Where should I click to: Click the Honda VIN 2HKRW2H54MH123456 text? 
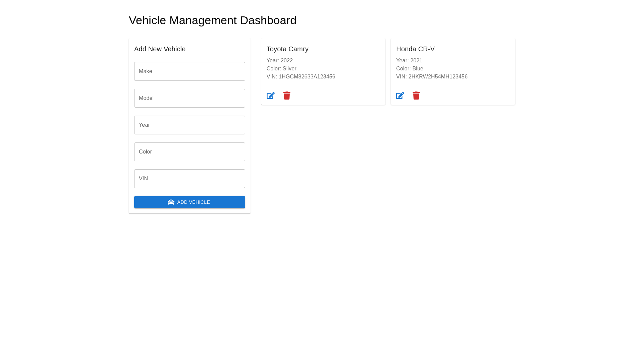tap(432, 77)
